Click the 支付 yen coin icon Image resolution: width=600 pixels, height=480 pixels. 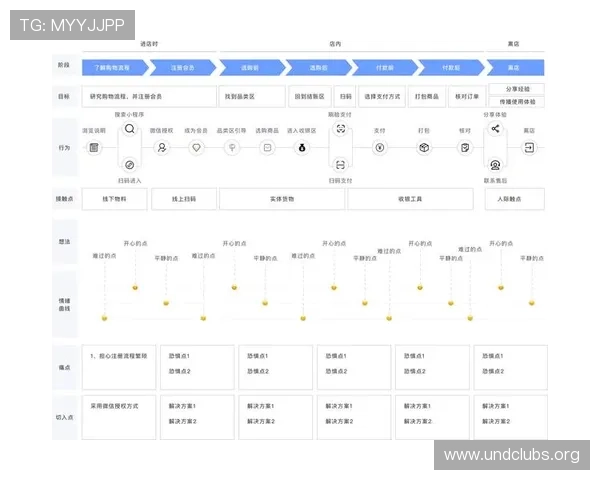point(380,147)
